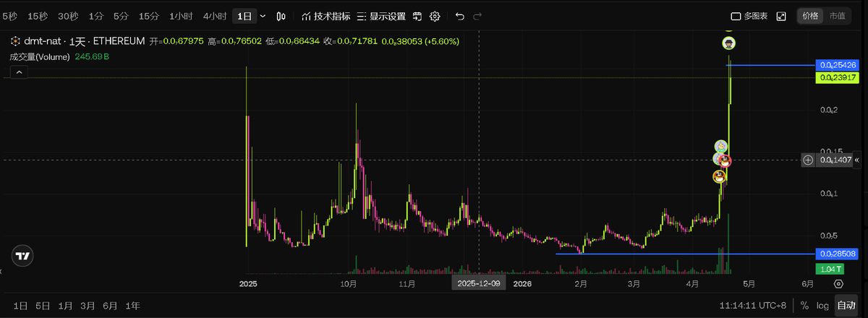This screenshot has width=868, height=318.
Task: Select the 4小时 interval
Action: click(x=215, y=16)
